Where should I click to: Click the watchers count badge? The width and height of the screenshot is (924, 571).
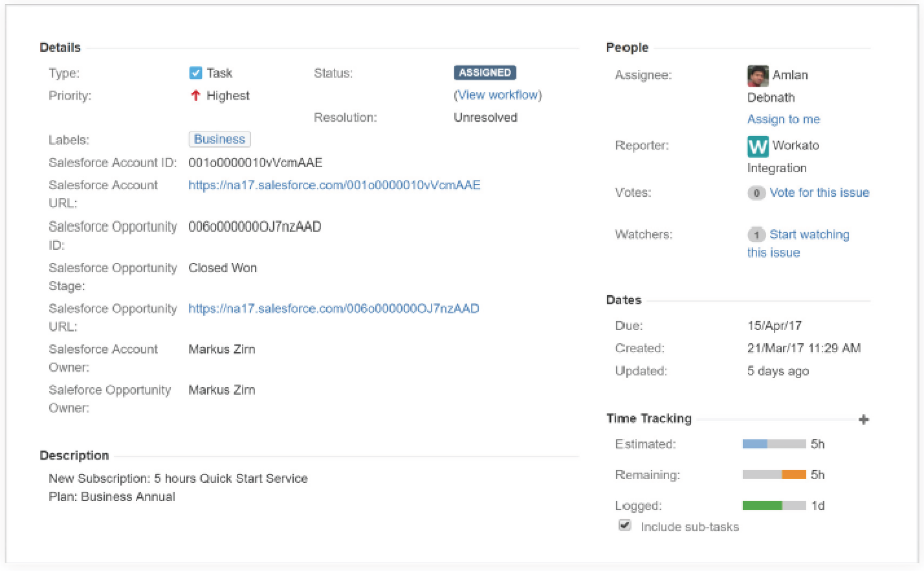[x=756, y=235]
